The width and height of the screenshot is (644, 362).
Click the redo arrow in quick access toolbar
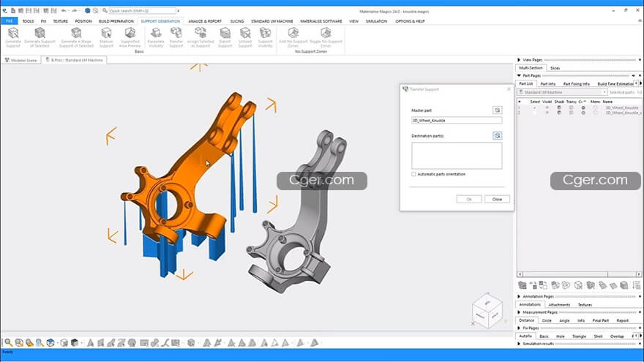75,11
